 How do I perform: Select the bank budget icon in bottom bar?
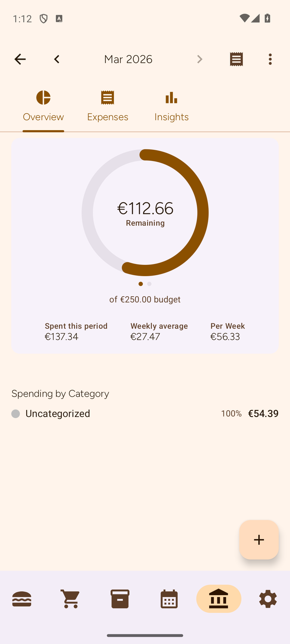[x=219, y=598]
